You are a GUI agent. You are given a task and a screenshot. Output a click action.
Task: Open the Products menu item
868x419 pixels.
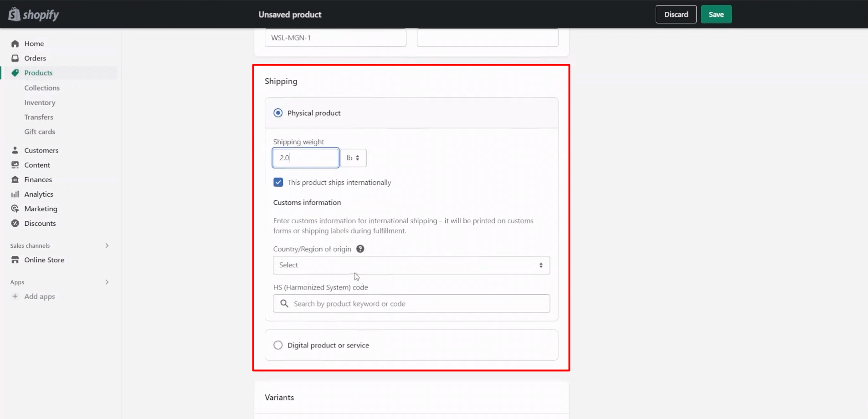(38, 73)
